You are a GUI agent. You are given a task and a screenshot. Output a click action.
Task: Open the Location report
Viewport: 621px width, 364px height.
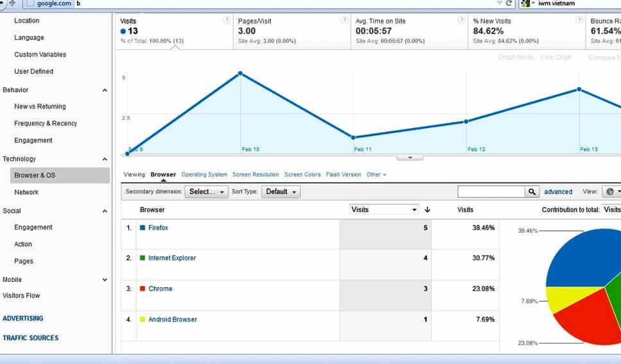click(x=26, y=21)
